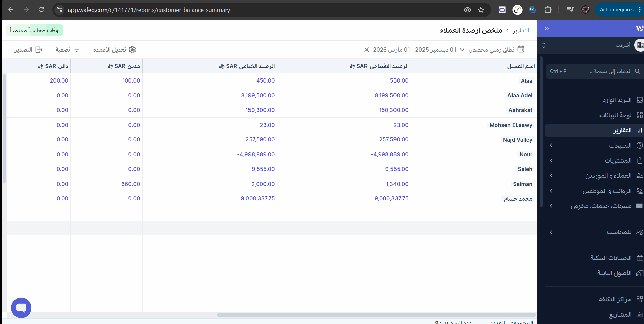
Task: Open the custom date range dropdown
Action: [x=462, y=50]
